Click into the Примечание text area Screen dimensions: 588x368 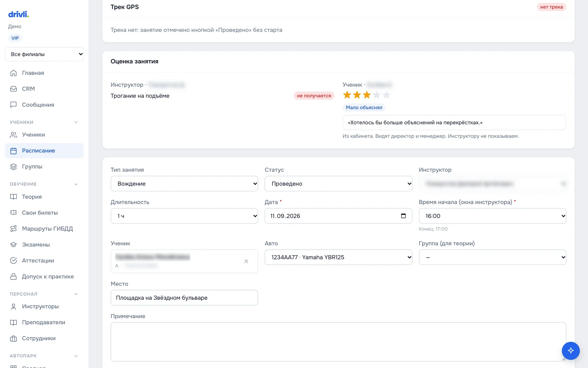338,342
